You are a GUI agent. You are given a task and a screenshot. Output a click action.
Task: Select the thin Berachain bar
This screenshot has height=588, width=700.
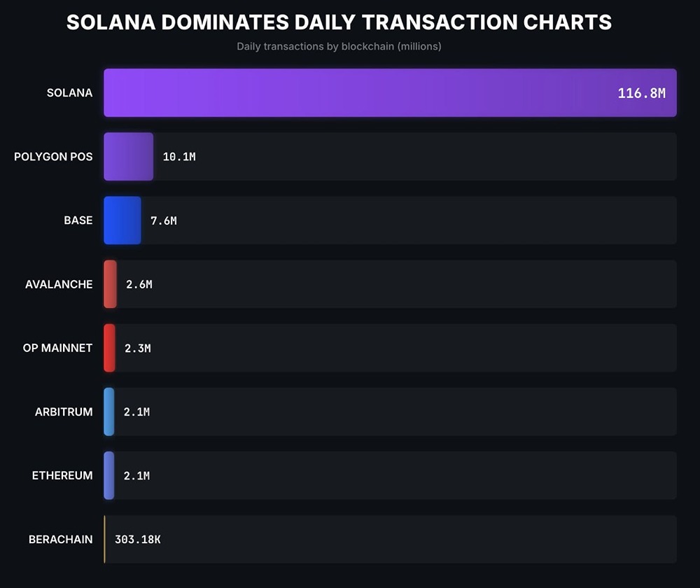104,539
